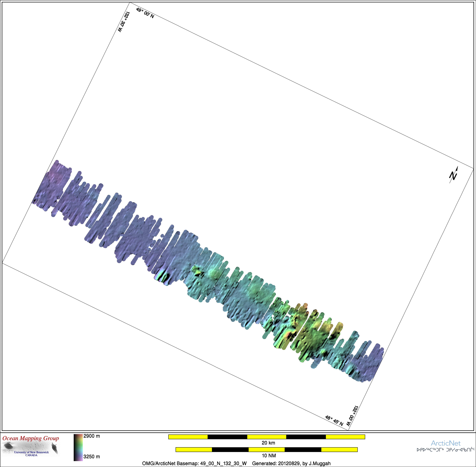Click the 49° 00' N latitude label
The height and width of the screenshot is (467, 476).
145,13
